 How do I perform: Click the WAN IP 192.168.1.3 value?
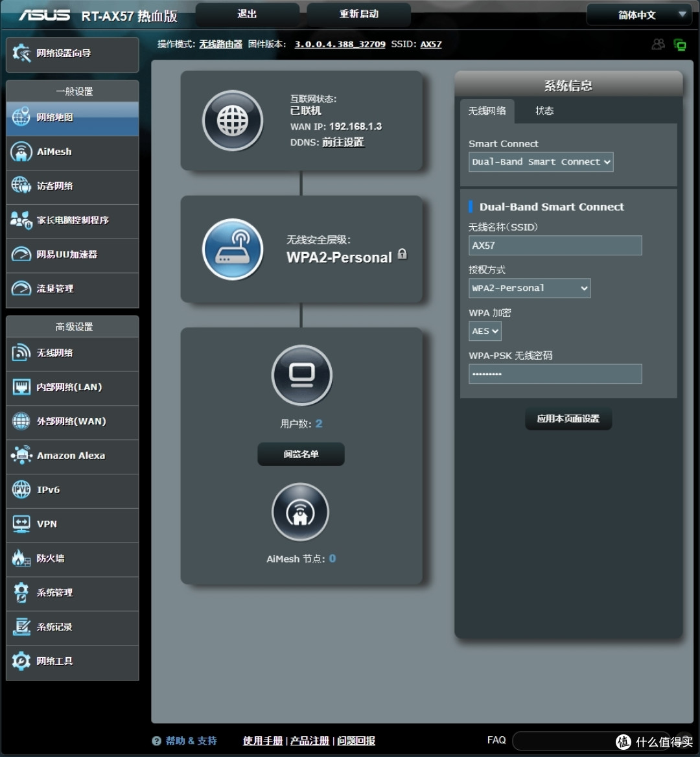point(355,126)
